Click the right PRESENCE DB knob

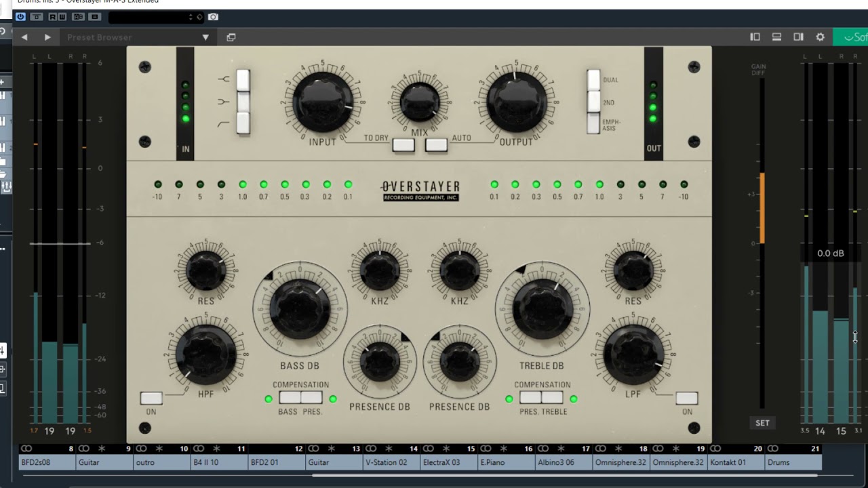click(460, 362)
